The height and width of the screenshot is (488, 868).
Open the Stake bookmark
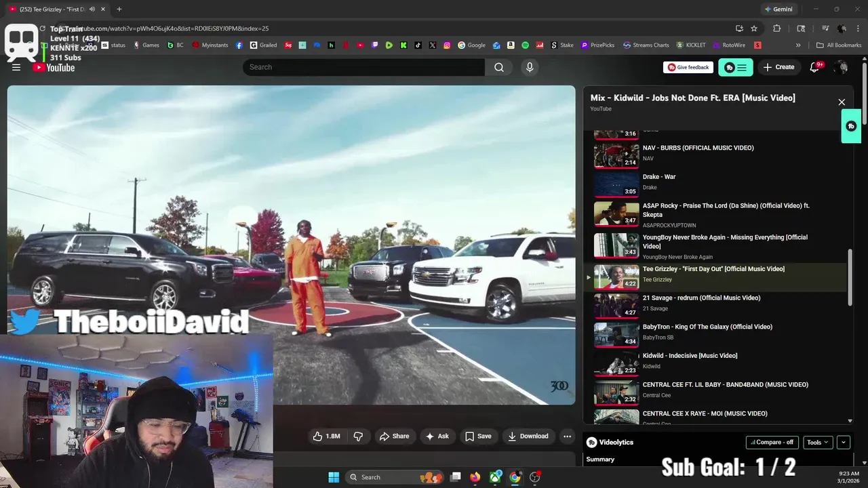561,45
